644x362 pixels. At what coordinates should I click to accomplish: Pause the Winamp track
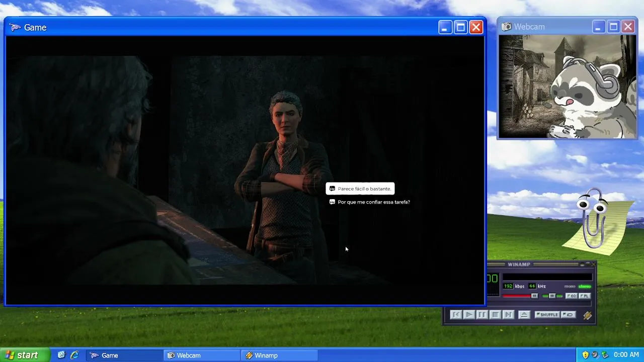(482, 315)
